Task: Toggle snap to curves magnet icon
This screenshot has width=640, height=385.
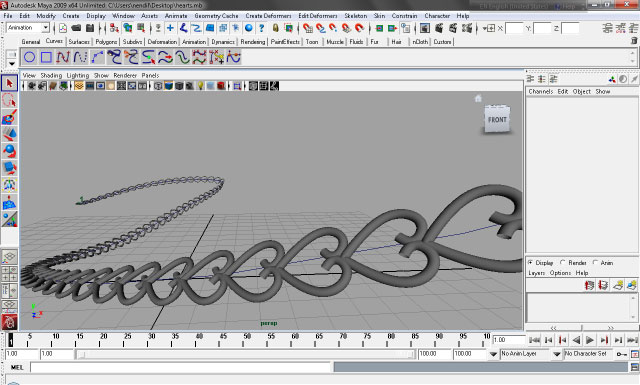Action: (x=321, y=28)
